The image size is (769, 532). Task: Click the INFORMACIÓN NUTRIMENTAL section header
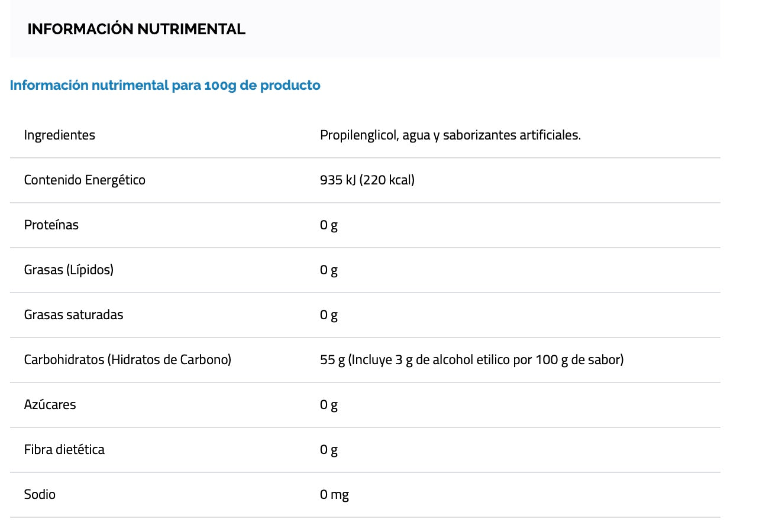pyautogui.click(x=136, y=29)
